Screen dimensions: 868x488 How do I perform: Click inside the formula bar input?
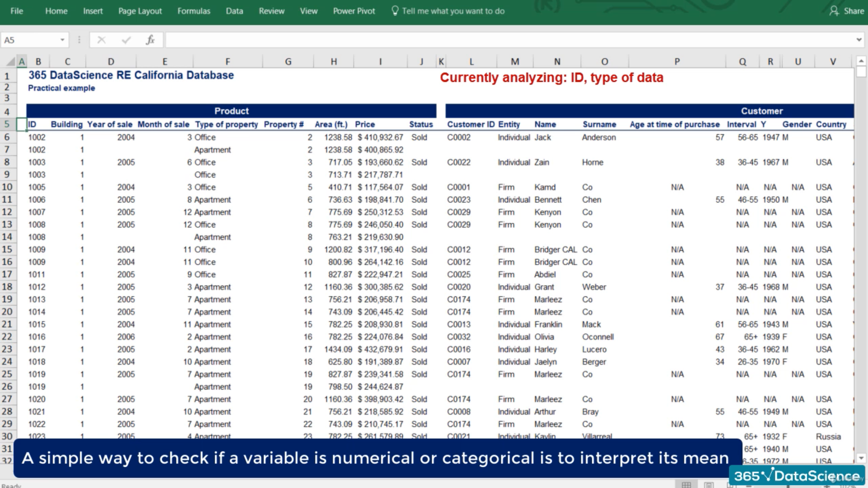[x=497, y=40]
